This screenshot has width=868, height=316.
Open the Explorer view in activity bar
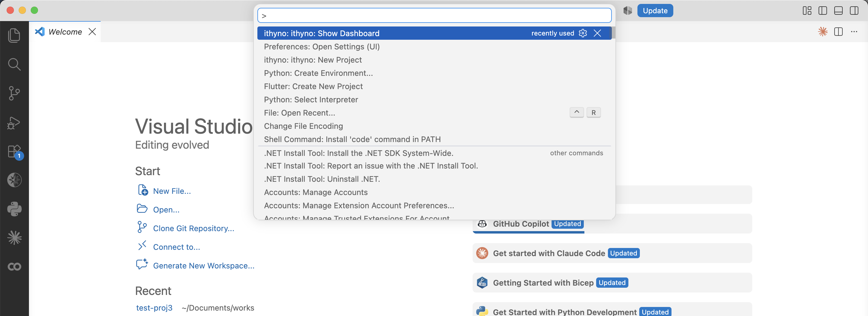pyautogui.click(x=14, y=35)
